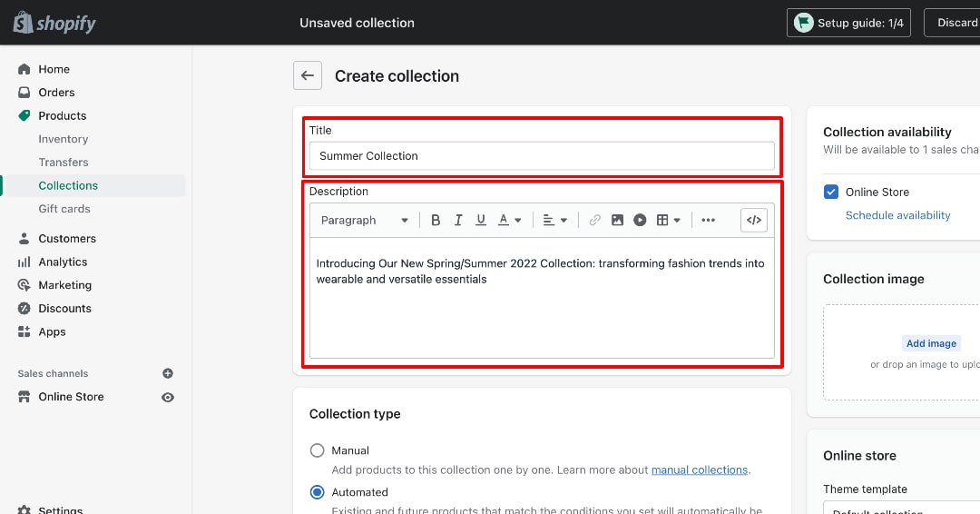This screenshot has height=514, width=980.
Task: Click the Discounts badge icon
Action: [24, 308]
